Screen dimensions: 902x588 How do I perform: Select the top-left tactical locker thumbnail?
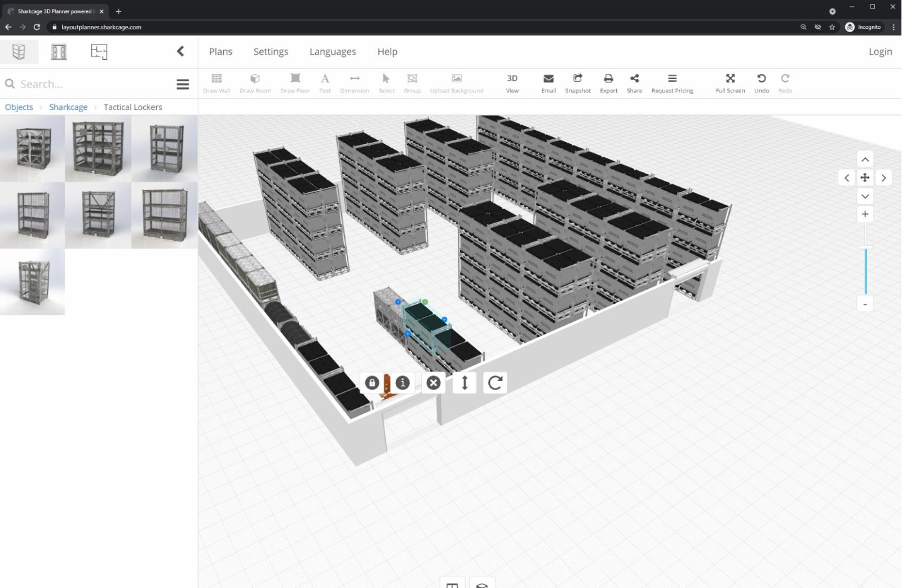(32, 148)
